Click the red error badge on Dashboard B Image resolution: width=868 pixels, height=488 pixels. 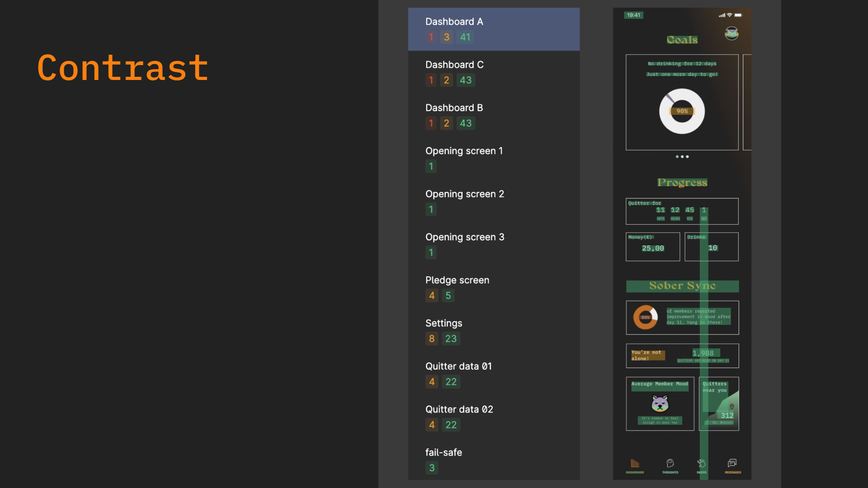431,123
